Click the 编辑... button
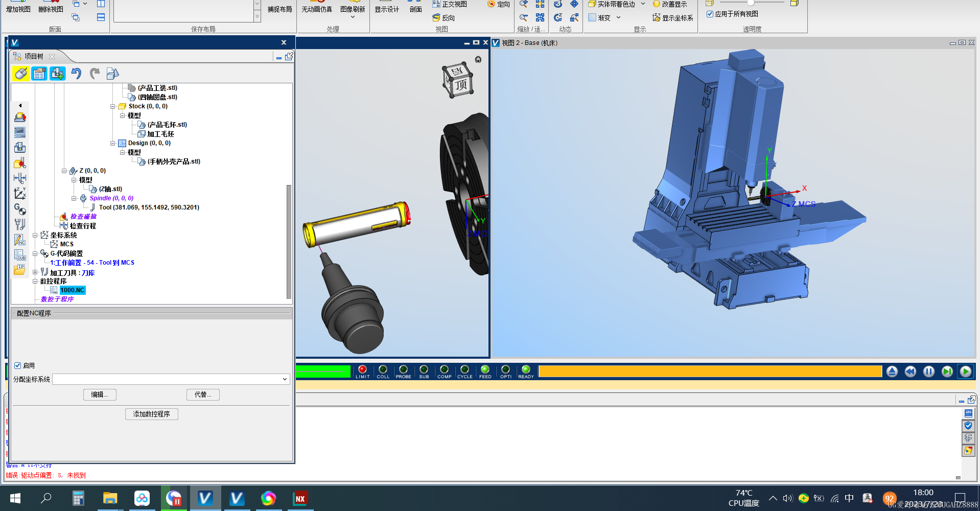This screenshot has height=511, width=980. click(x=100, y=394)
